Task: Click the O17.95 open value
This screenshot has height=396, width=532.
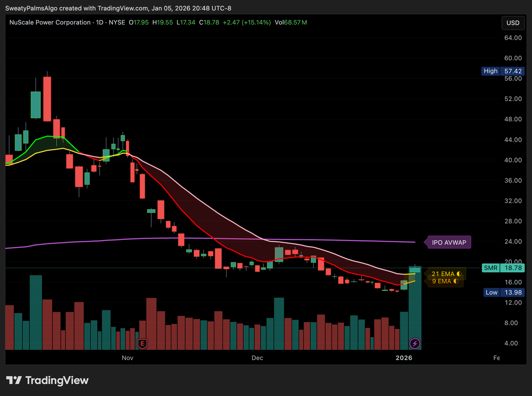Action: click(138, 22)
